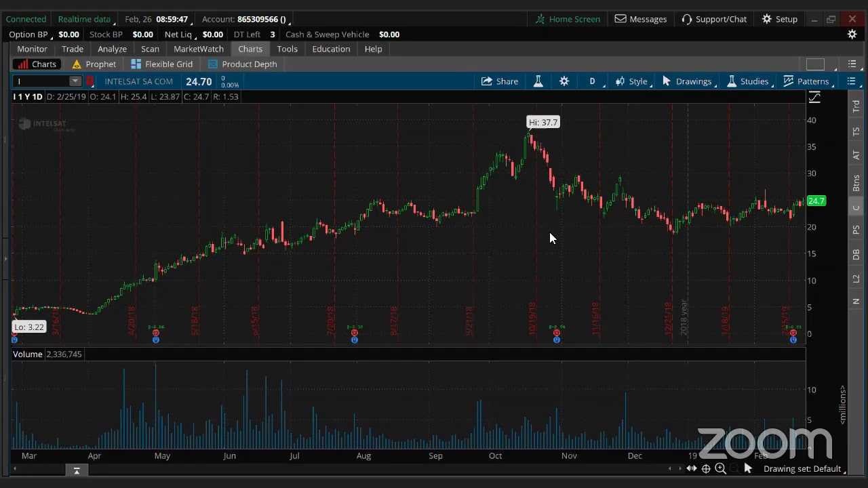Screen dimensions: 868x488
Task: Click the late October earnings event marker
Action: pos(556,333)
